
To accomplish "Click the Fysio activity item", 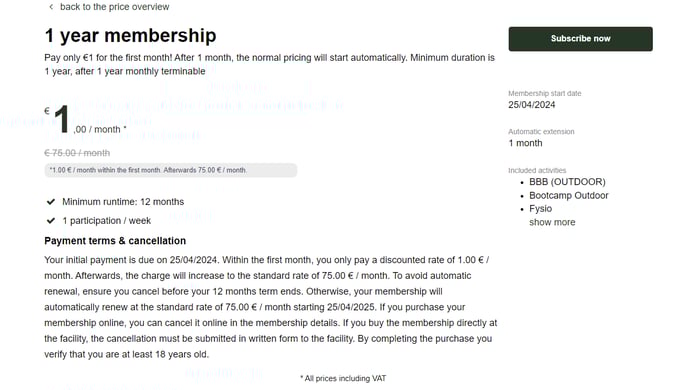I will 540,209.
